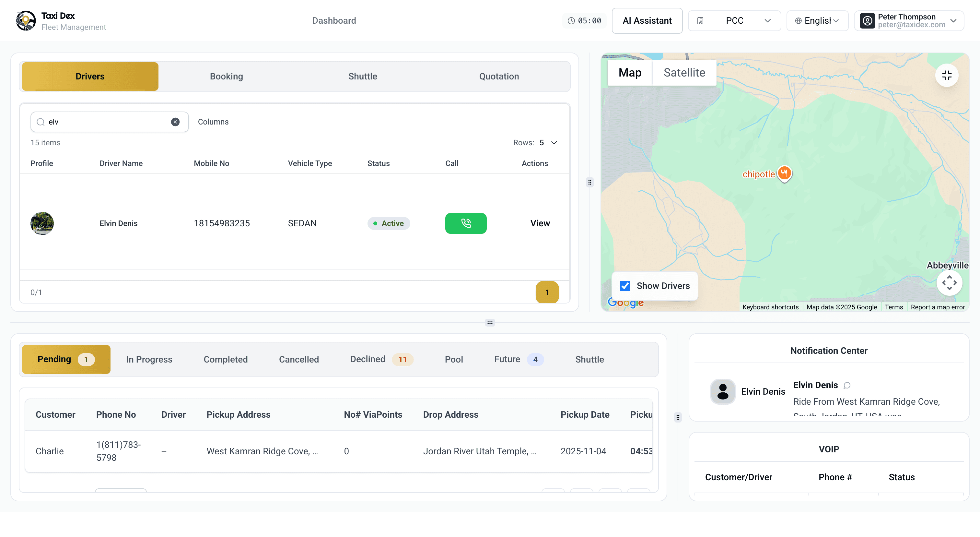The height and width of the screenshot is (537, 980).
Task: Switch the map to Satellite view
Action: (684, 72)
